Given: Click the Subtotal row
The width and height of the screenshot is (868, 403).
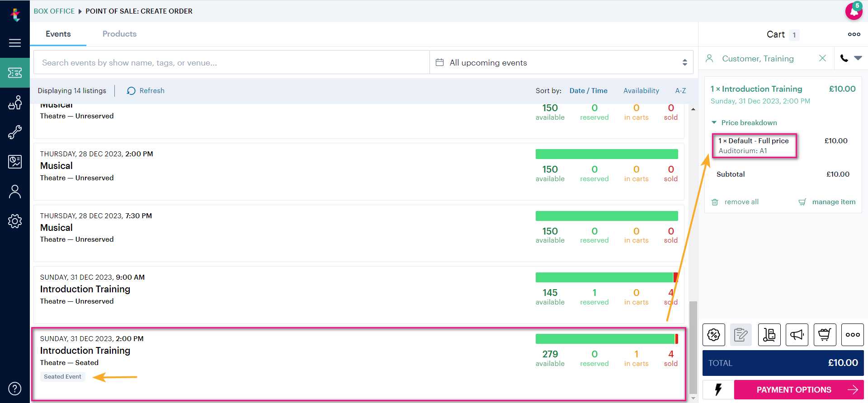Looking at the screenshot, I should click(783, 174).
